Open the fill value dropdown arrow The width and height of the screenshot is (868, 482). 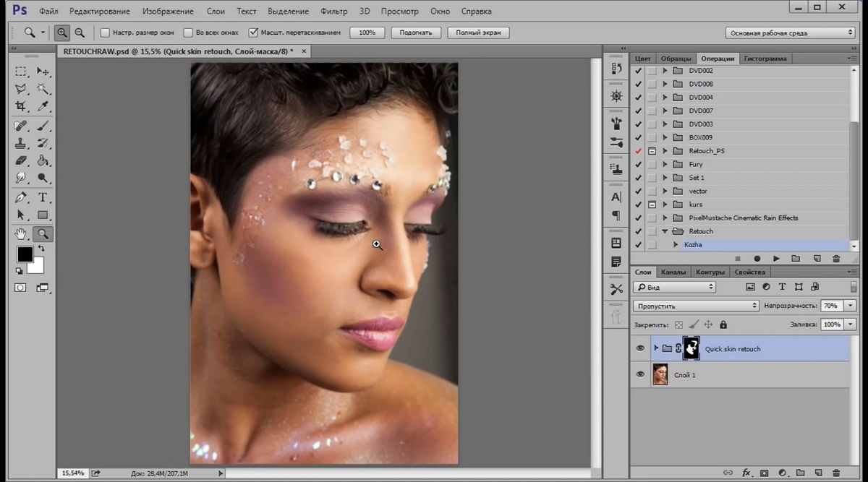click(851, 324)
